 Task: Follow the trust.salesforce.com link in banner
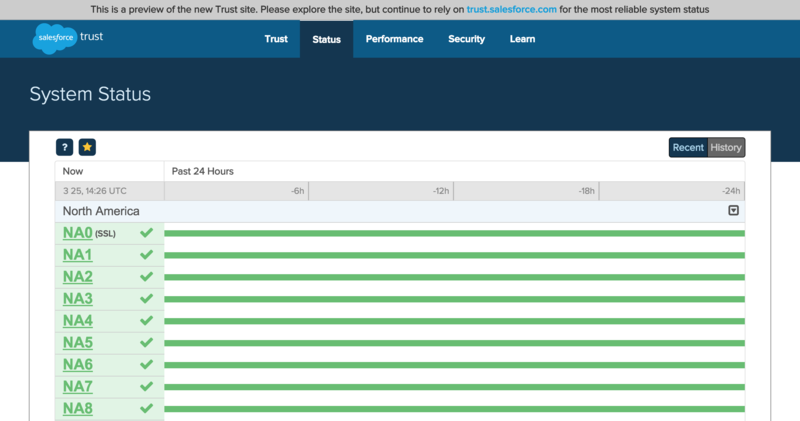pos(511,9)
